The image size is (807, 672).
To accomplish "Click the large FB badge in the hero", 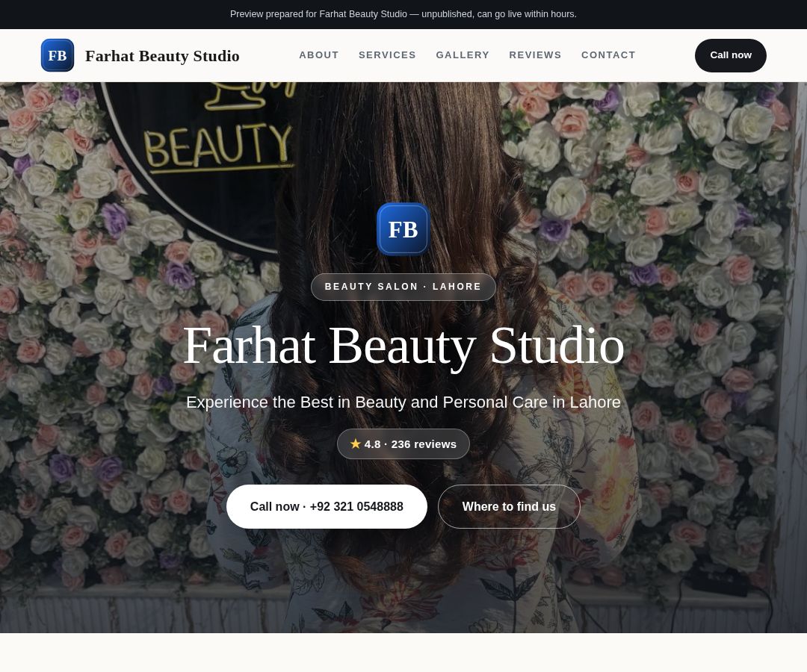I will pos(403,229).
